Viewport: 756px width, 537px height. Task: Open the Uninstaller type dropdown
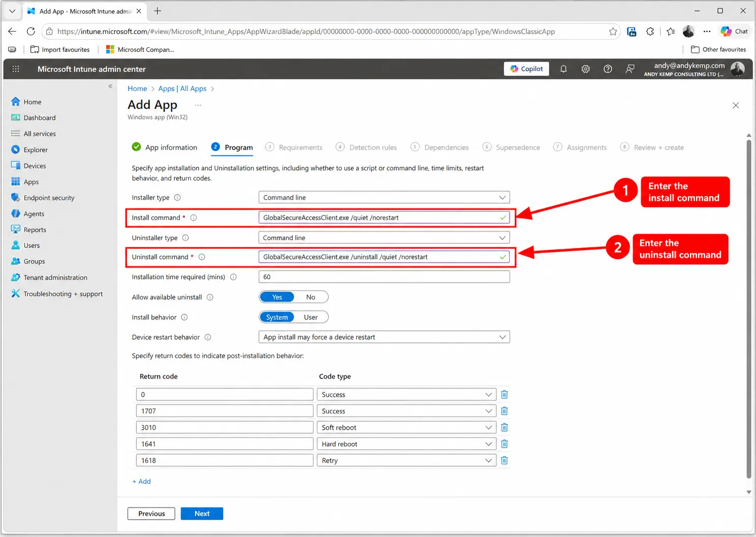(x=384, y=238)
